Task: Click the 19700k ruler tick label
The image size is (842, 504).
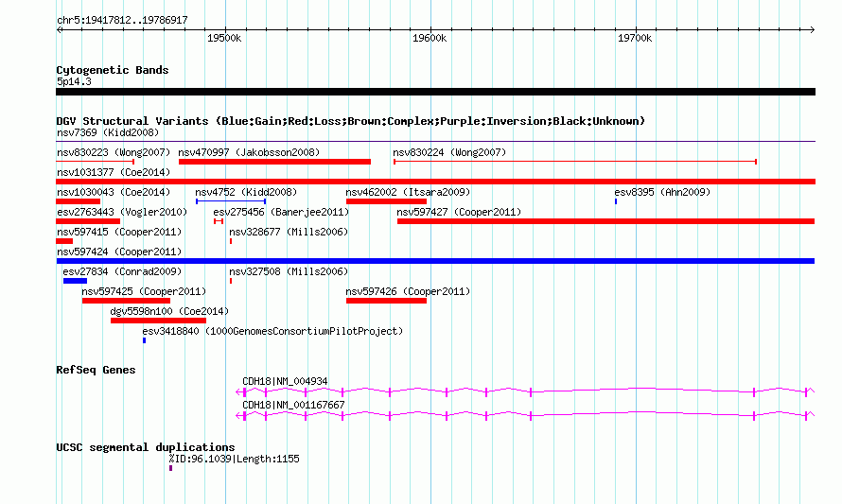Action: (x=635, y=38)
